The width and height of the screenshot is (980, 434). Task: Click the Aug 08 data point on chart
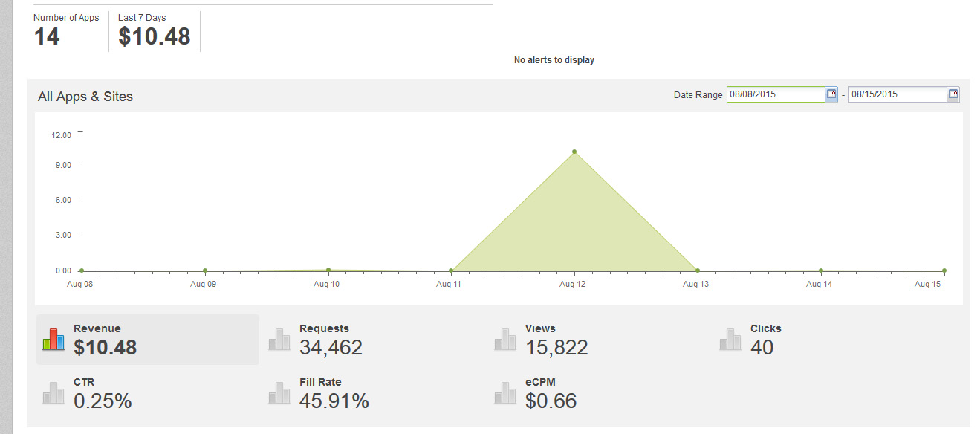82,271
